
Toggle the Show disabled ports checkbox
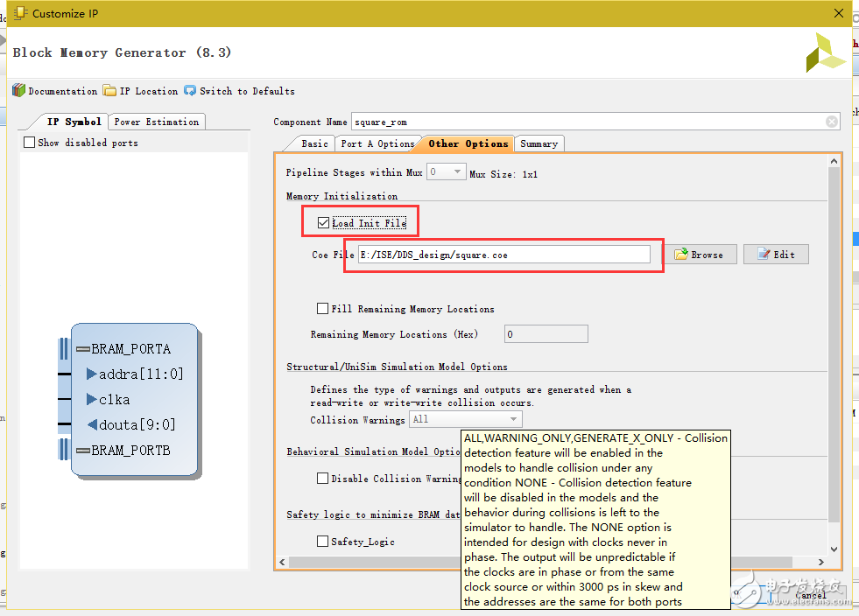pos(30,143)
